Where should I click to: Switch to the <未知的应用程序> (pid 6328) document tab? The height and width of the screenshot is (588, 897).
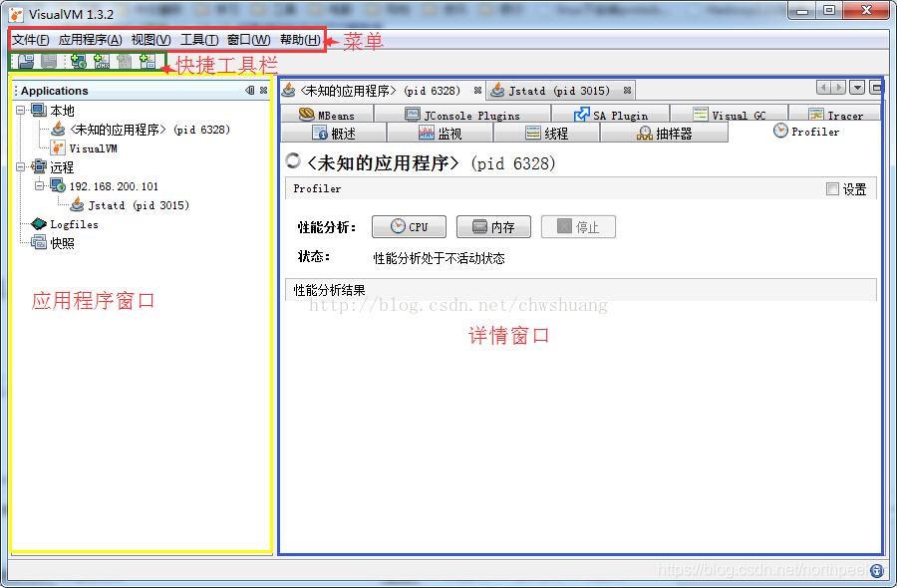pyautogui.click(x=381, y=91)
